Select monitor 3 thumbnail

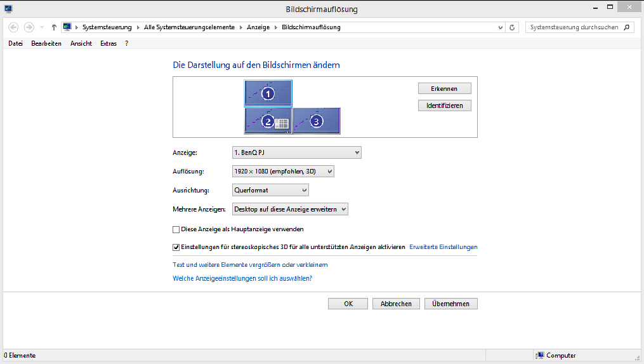316,121
